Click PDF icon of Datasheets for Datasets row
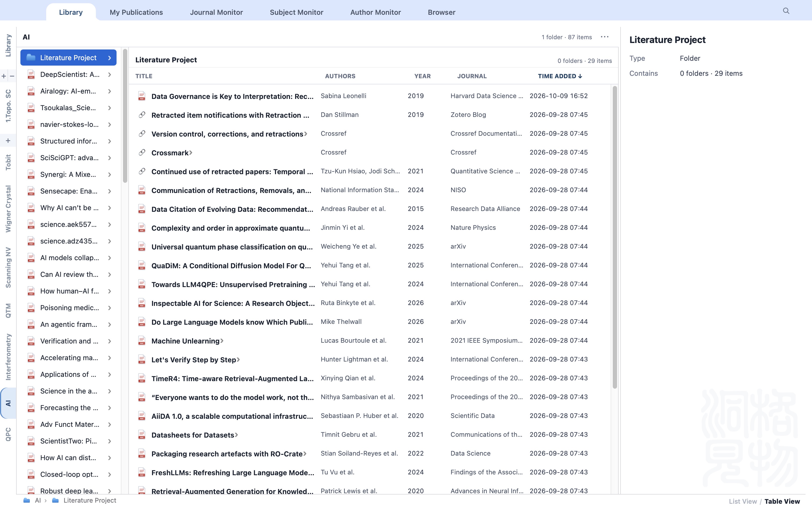 [142, 435]
